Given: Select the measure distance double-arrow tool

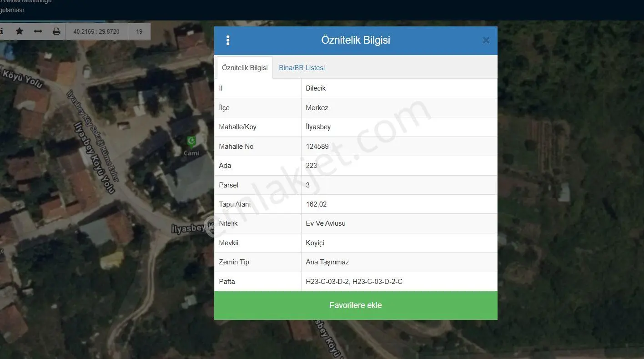Looking at the screenshot, I should [x=38, y=31].
